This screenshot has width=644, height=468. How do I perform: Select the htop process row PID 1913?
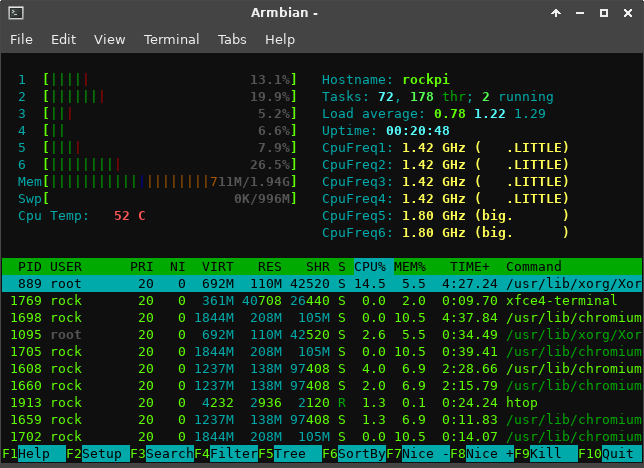[322, 403]
